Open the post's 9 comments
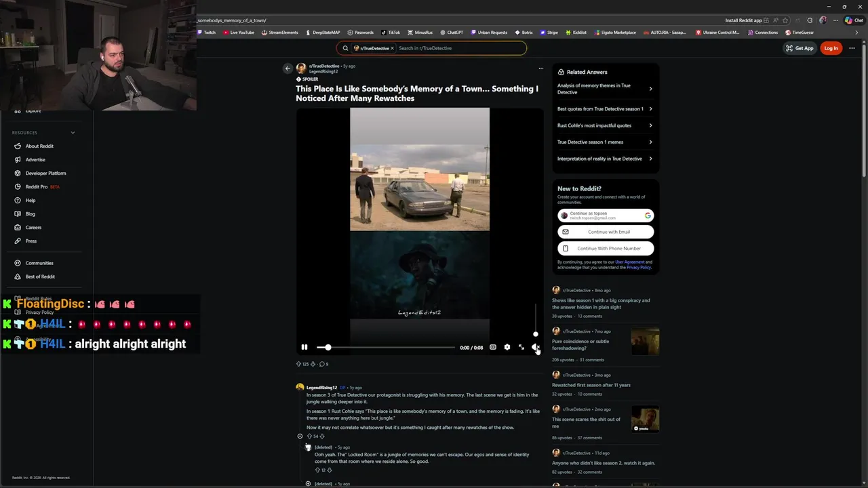The height and width of the screenshot is (488, 868). [x=323, y=364]
